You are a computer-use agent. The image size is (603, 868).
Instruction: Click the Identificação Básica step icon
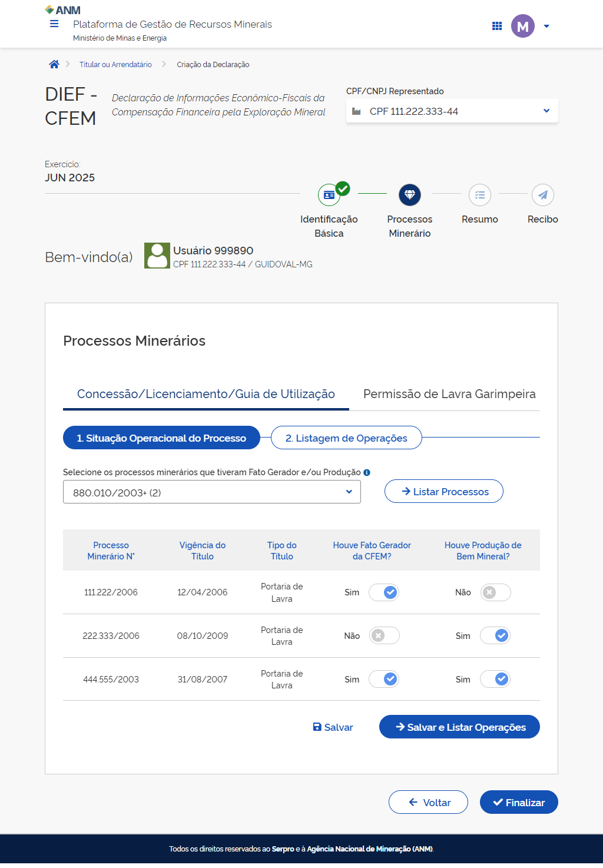[329, 195]
